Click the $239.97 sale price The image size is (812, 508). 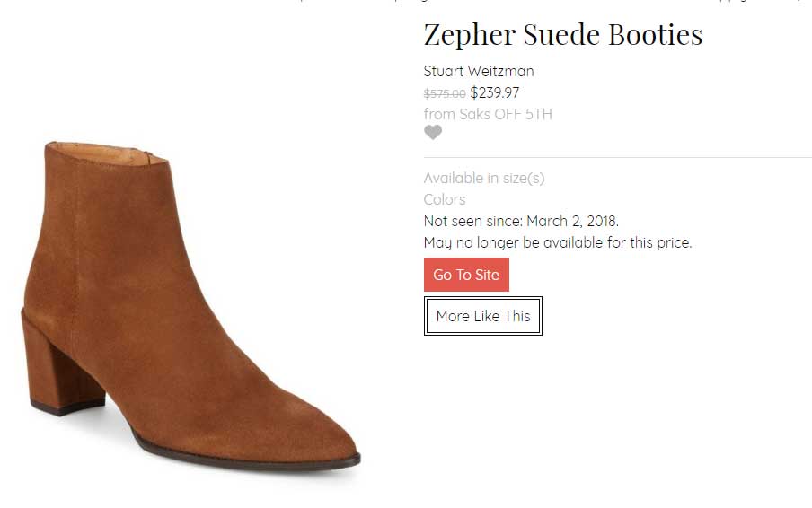(x=495, y=92)
